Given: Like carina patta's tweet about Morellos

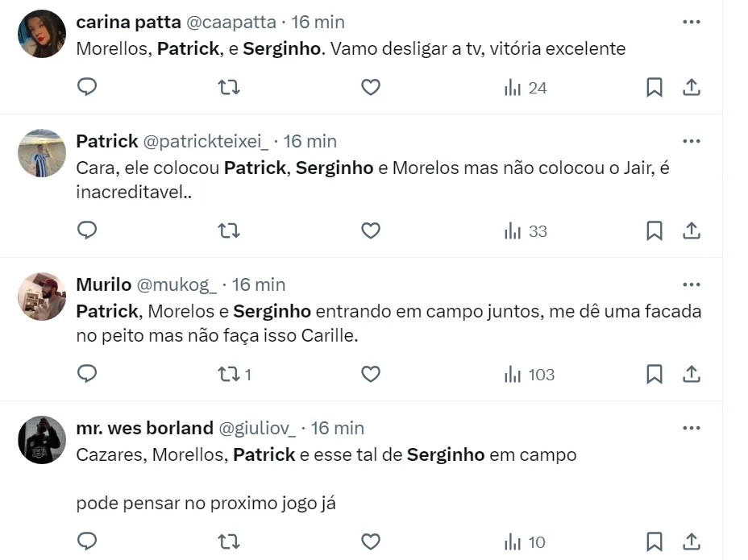Looking at the screenshot, I should click(x=370, y=87).
